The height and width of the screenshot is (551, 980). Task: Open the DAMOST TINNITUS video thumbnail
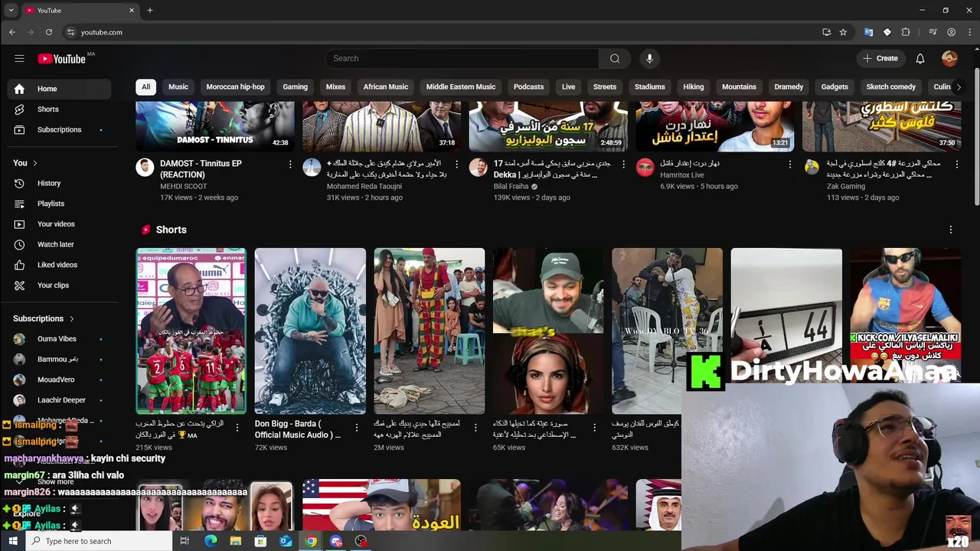pyautogui.click(x=215, y=126)
